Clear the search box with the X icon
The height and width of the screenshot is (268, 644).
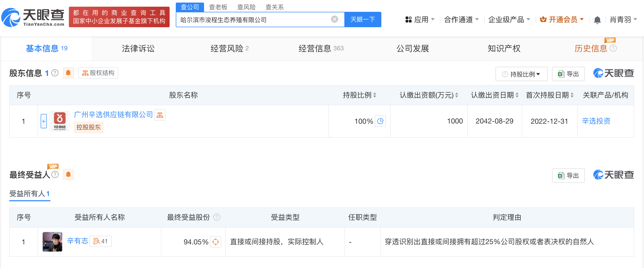pos(334,19)
